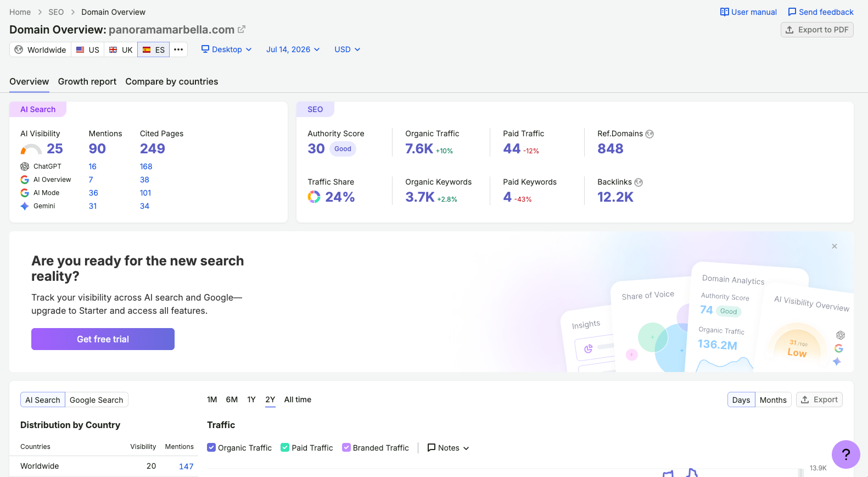868x477 pixels.
Task: Click Gemini mentions value 31
Action: [93, 206]
